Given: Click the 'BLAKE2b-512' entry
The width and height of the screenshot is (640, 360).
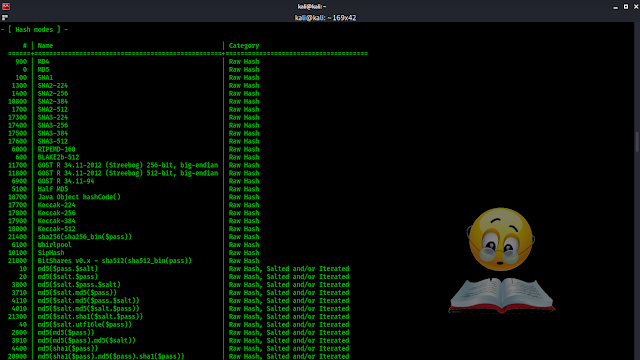Looking at the screenshot, I should point(58,157).
